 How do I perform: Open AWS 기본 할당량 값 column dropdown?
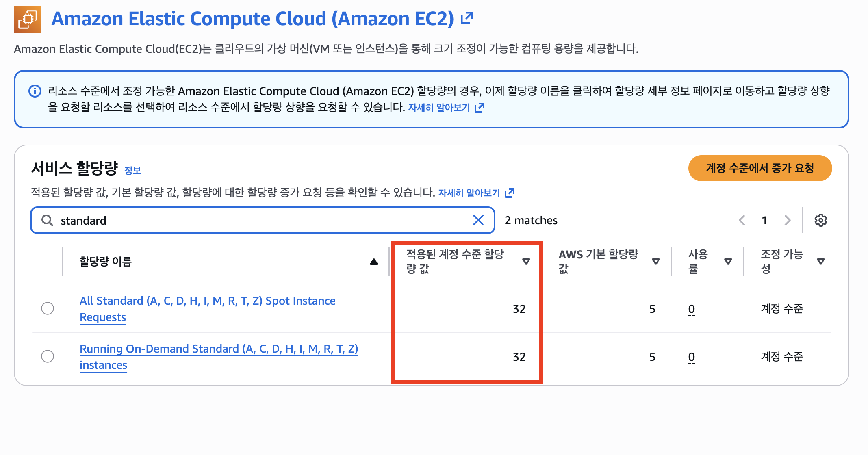(x=655, y=261)
